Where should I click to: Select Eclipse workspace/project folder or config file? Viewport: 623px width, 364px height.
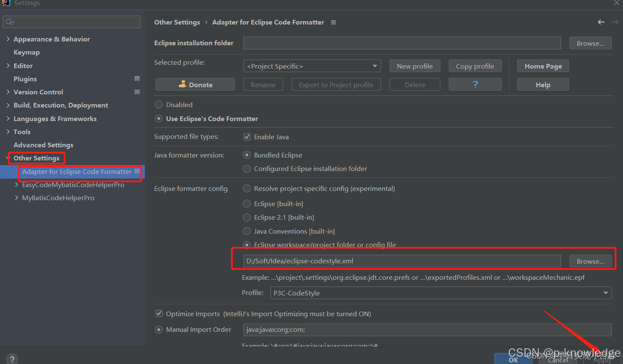[x=247, y=245]
